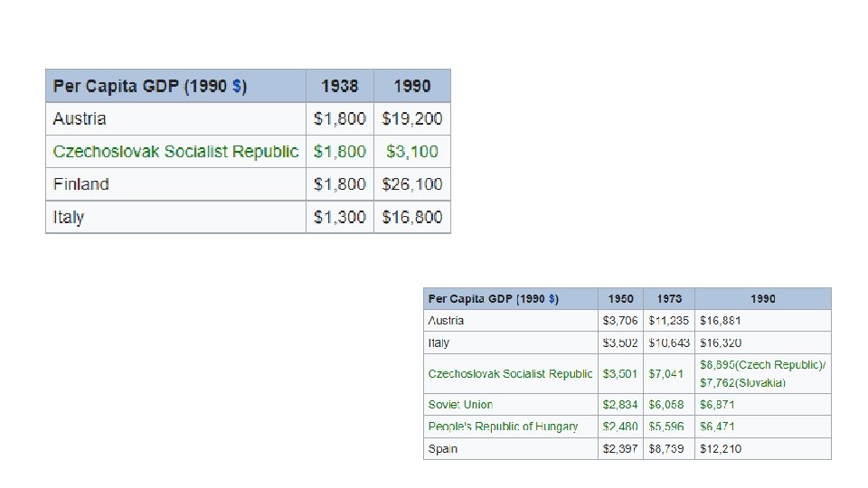Click Austria's $19,200 value
Viewport: 868px width, 488px height.
tap(412, 119)
